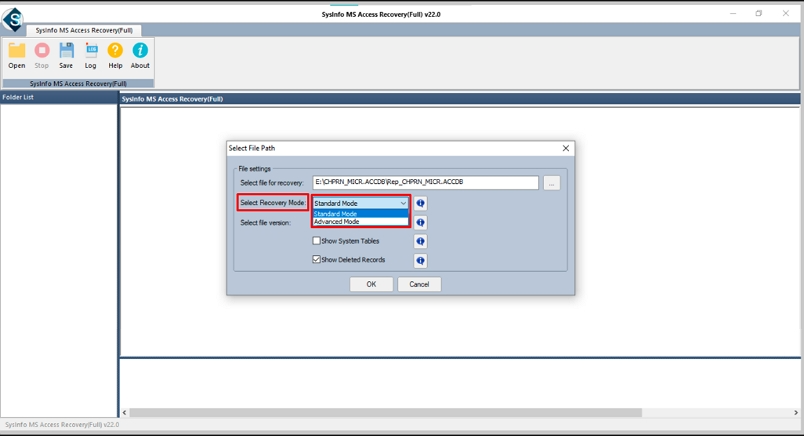This screenshot has height=436, width=804.
Task: Click the browse (...) file button
Action: point(551,183)
